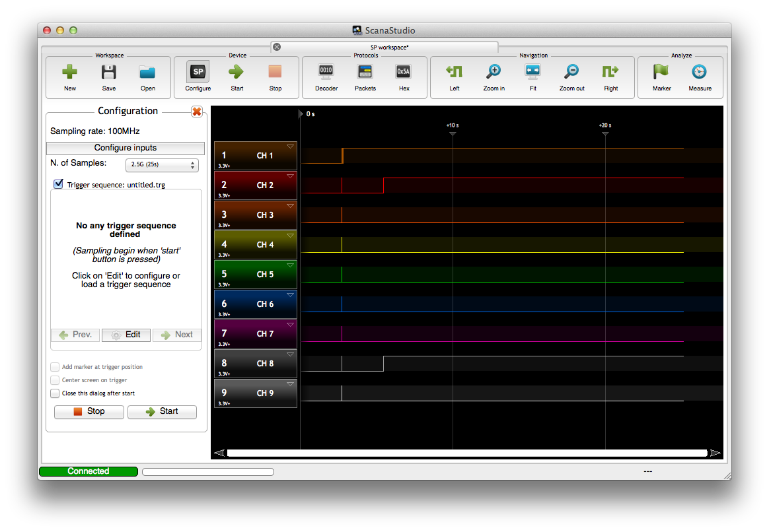This screenshot has height=532, width=769.
Task: Click Stop in Configuration panel
Action: [x=89, y=411]
